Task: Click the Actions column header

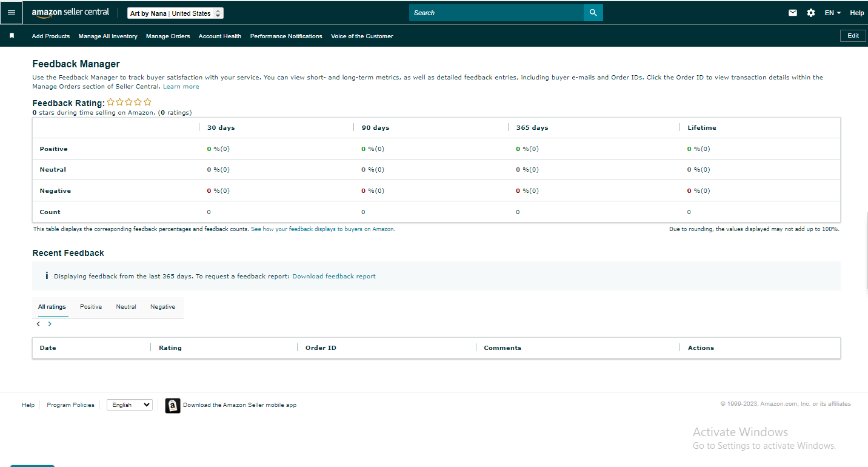Action: point(701,348)
